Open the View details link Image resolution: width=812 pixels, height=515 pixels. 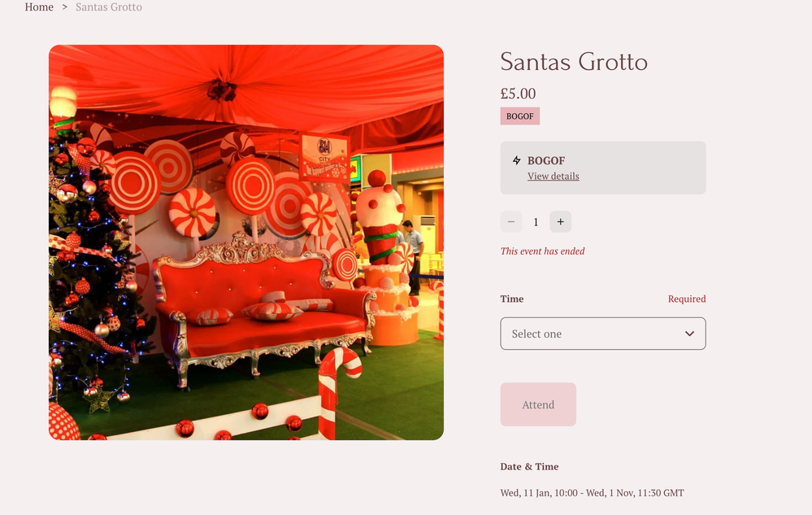(x=553, y=177)
